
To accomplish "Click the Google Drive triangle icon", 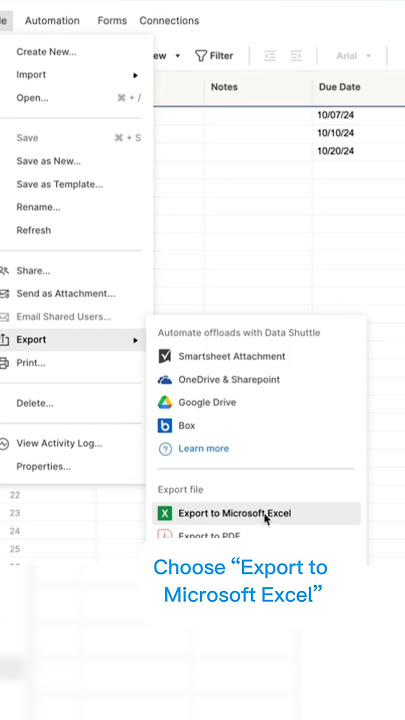I will (x=164, y=403).
